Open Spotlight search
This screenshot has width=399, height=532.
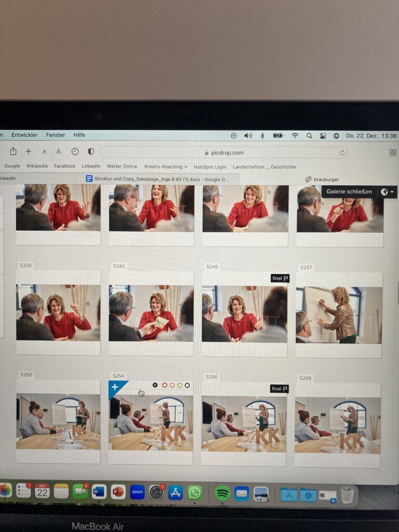coord(309,136)
